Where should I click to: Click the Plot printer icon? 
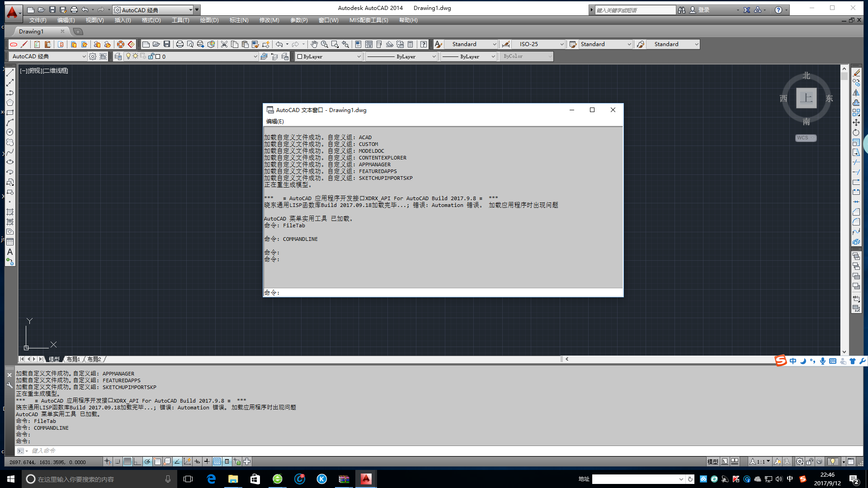pyautogui.click(x=179, y=44)
